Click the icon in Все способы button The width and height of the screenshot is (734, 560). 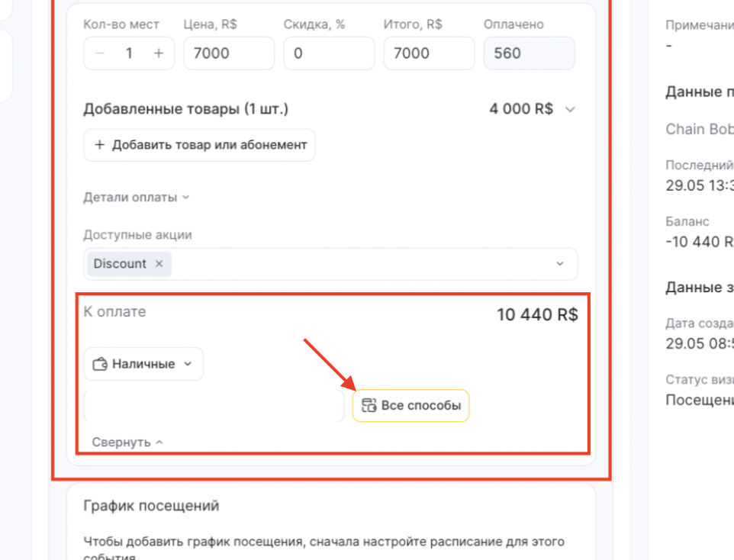point(369,405)
